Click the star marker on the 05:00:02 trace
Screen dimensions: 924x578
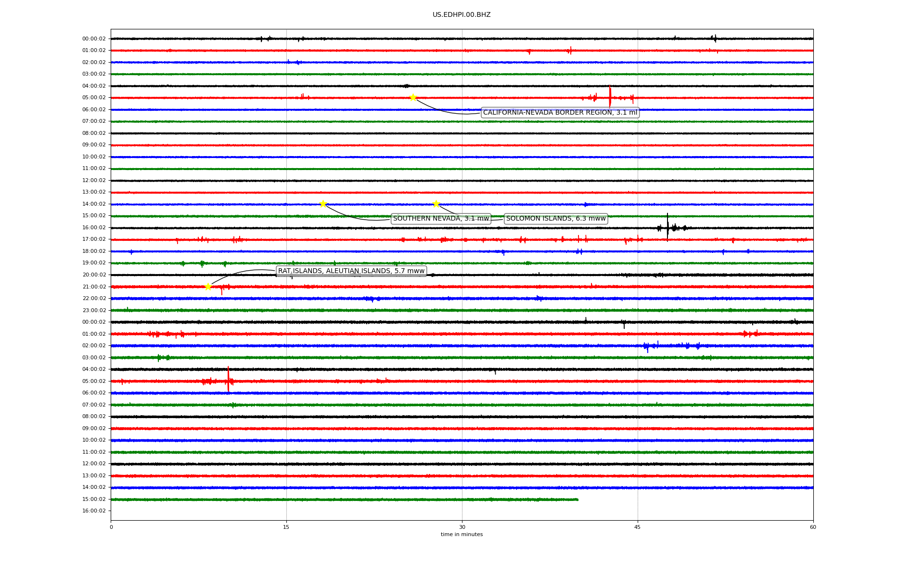[413, 98]
